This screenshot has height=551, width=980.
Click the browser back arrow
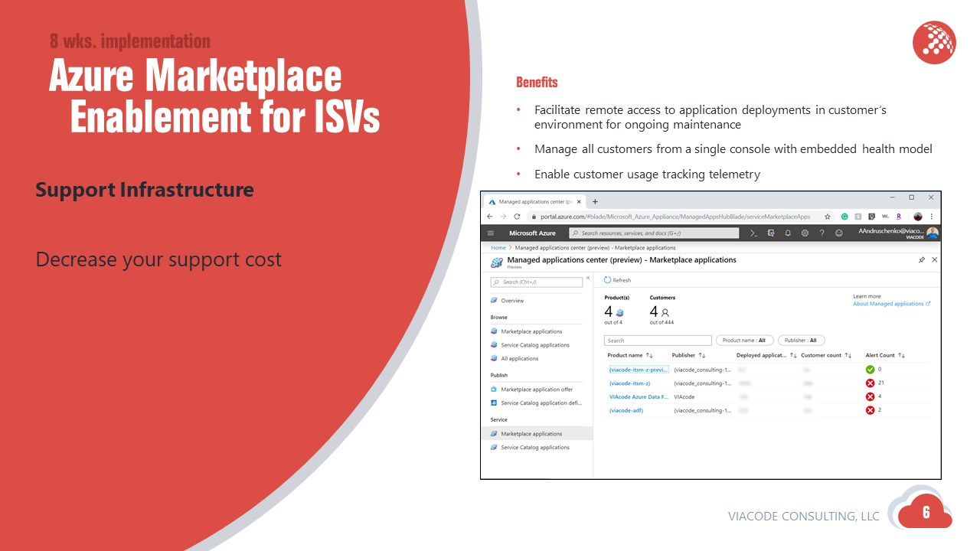click(490, 217)
